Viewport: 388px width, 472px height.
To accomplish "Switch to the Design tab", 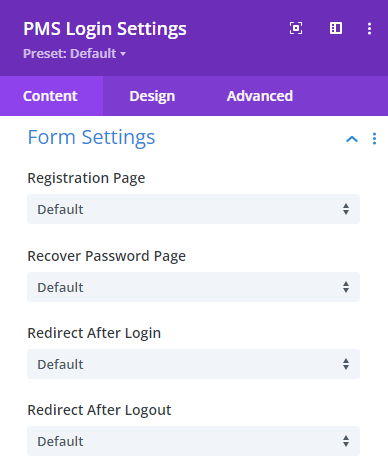I will [x=152, y=96].
